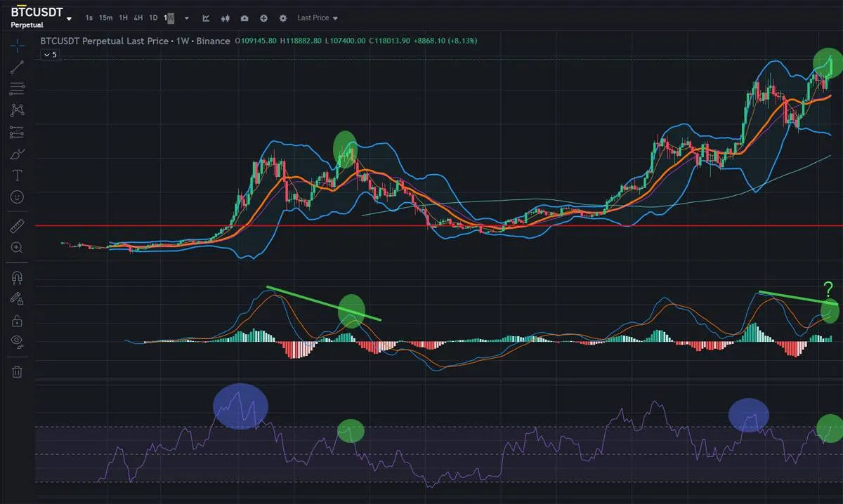
Task: Click the trash remove drawings icon
Action: tap(18, 371)
